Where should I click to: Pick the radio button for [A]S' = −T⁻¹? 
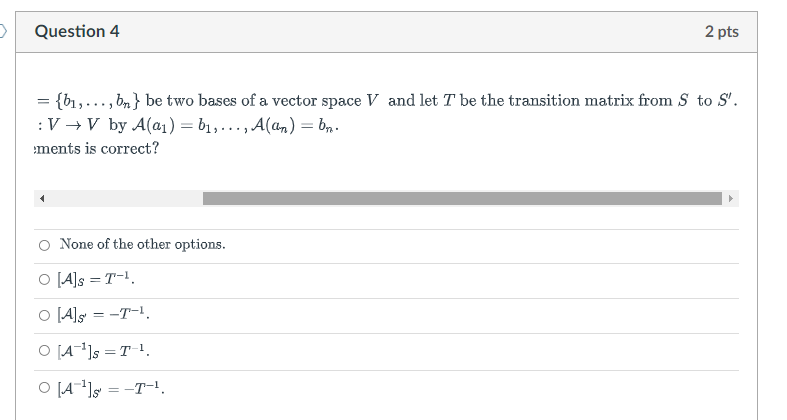(x=44, y=315)
